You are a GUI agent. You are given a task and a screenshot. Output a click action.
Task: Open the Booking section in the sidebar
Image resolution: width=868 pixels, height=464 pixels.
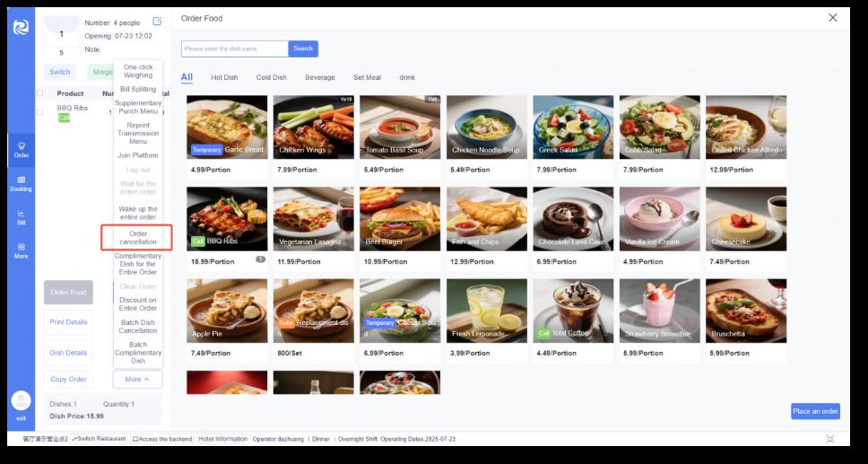[x=21, y=183]
